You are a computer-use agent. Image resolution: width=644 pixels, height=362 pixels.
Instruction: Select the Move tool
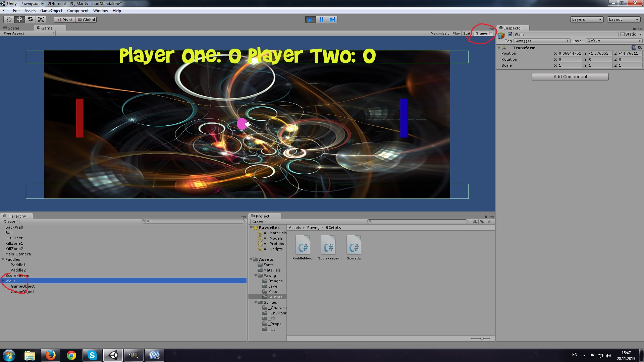[19, 19]
